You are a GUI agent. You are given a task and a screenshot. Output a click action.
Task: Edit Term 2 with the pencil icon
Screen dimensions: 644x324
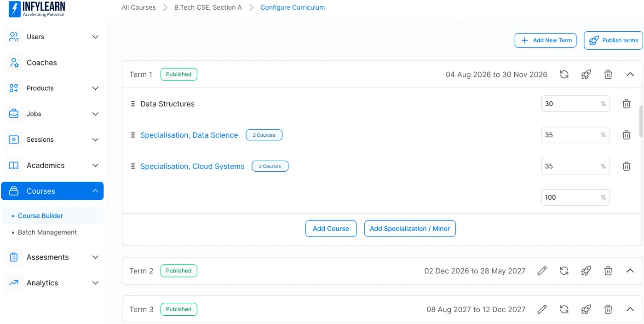click(x=542, y=271)
